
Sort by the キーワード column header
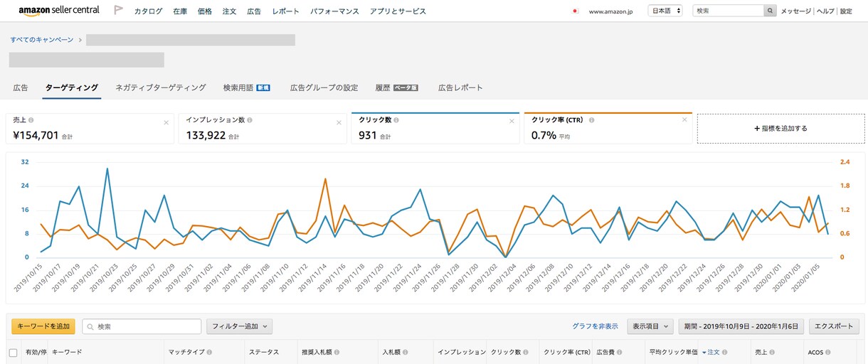coord(67,353)
